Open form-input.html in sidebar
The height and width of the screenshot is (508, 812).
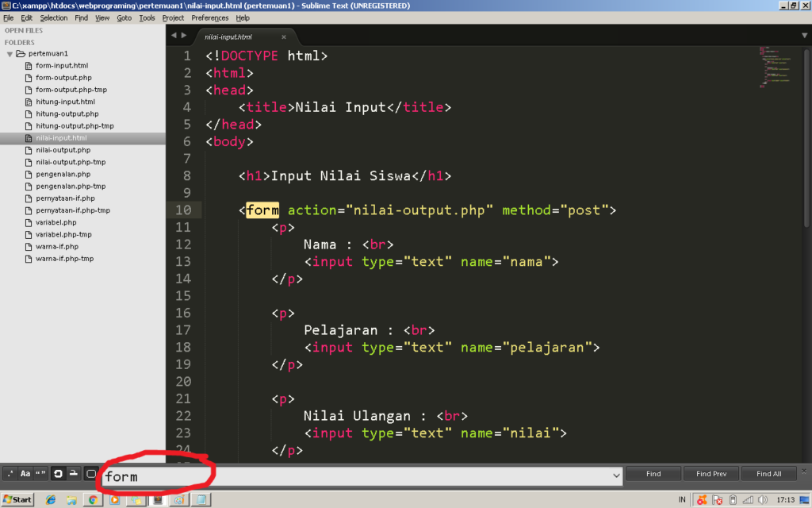pos(62,65)
